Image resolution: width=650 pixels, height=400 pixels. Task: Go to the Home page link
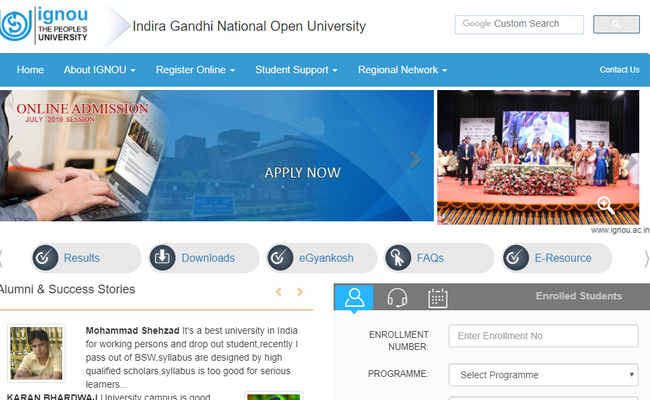[30, 70]
